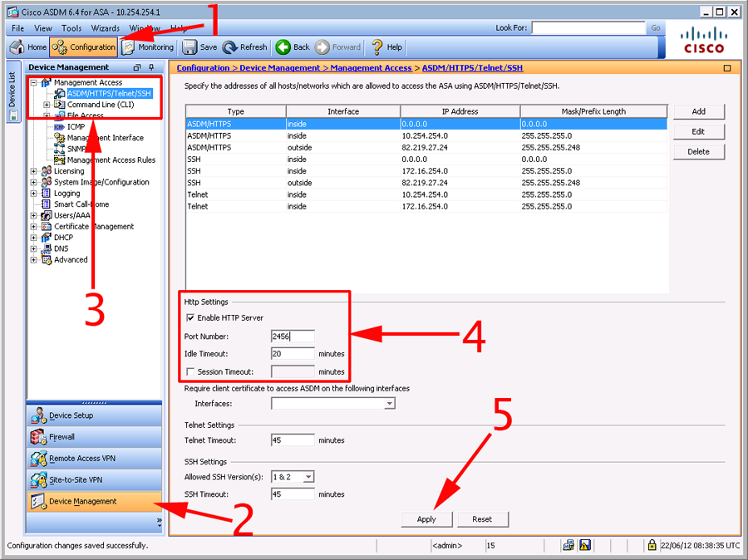The width and height of the screenshot is (748, 560).
Task: Click the Apply button
Action: 426,518
